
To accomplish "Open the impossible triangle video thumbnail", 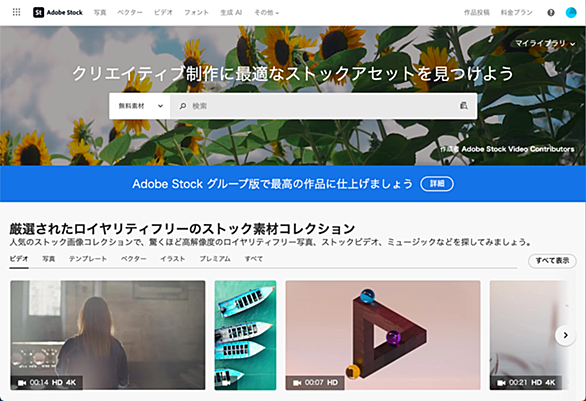I will pyautogui.click(x=383, y=335).
